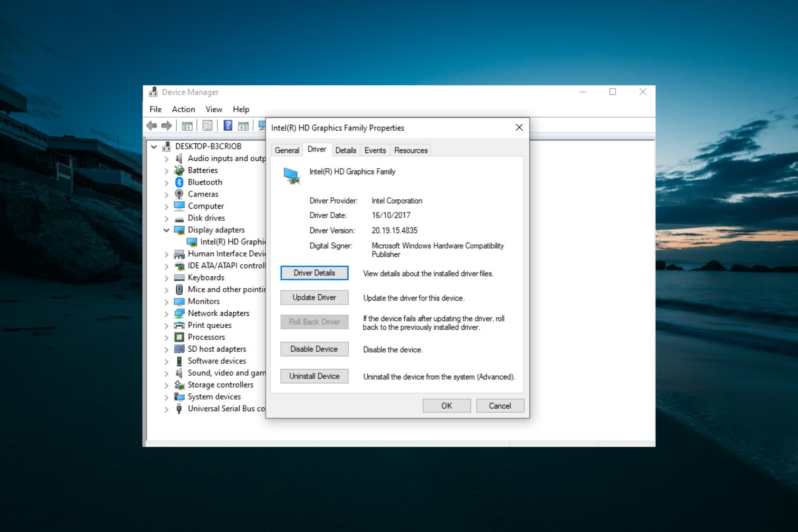The image size is (798, 532).
Task: Click the Cameras icon in device tree
Action: [x=179, y=194]
